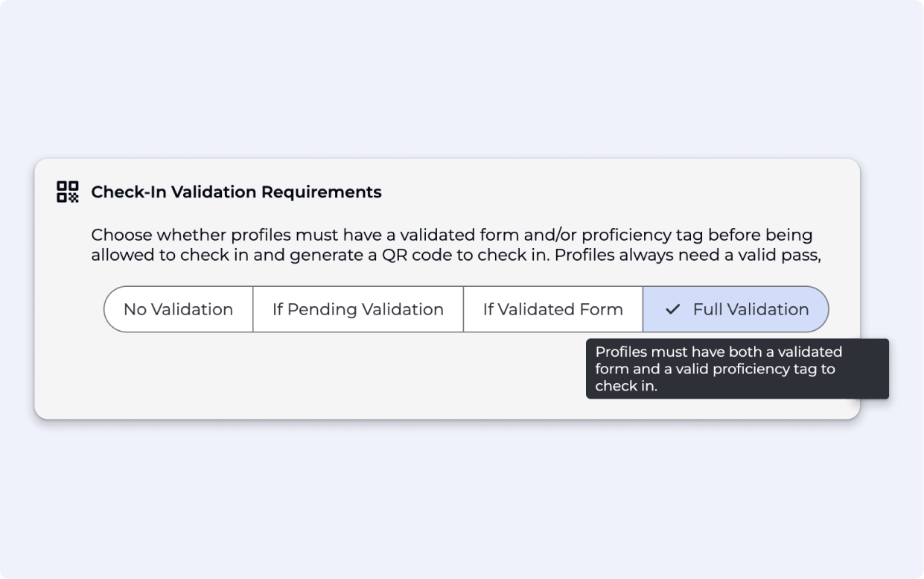This screenshot has width=924, height=579.
Task: Select the No Validation option
Action: click(x=178, y=309)
